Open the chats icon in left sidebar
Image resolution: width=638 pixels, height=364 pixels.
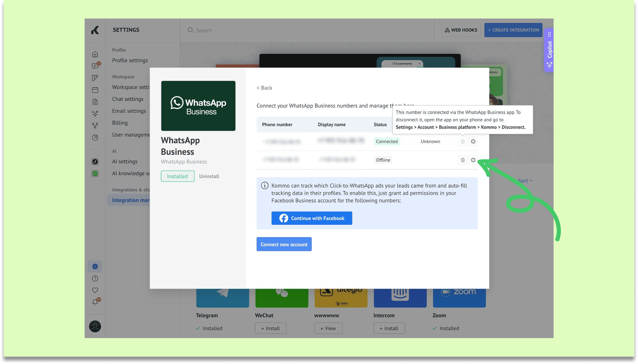point(95,66)
